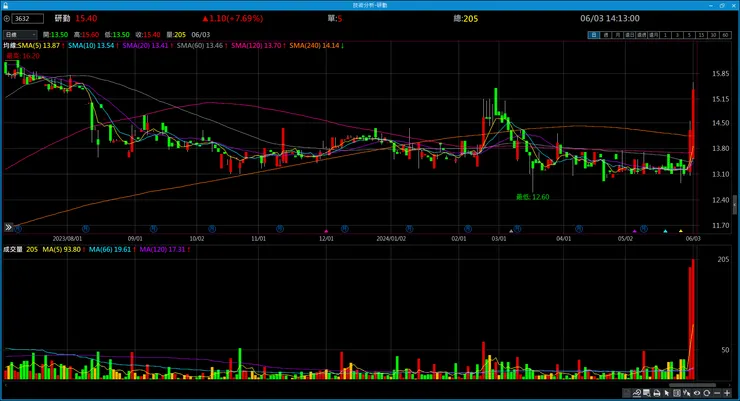Click the SMA(60) 13.46 legend label
740x401 pixels.
pos(200,46)
